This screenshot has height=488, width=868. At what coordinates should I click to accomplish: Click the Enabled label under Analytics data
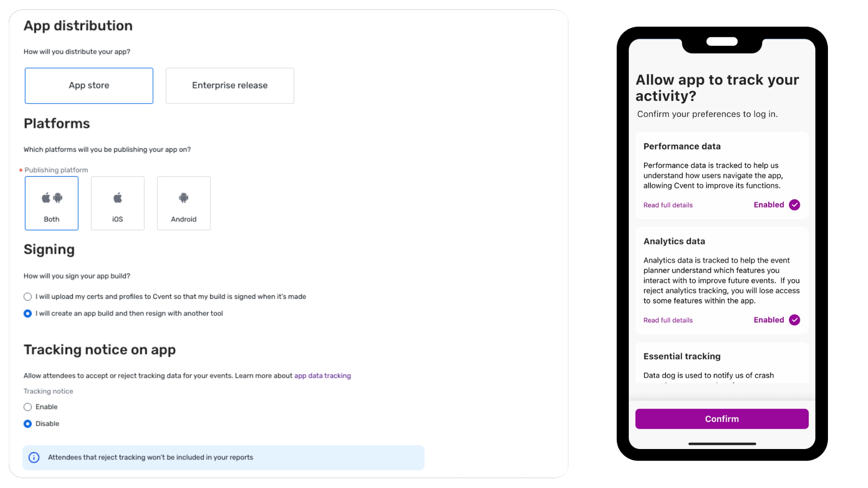[x=769, y=320]
